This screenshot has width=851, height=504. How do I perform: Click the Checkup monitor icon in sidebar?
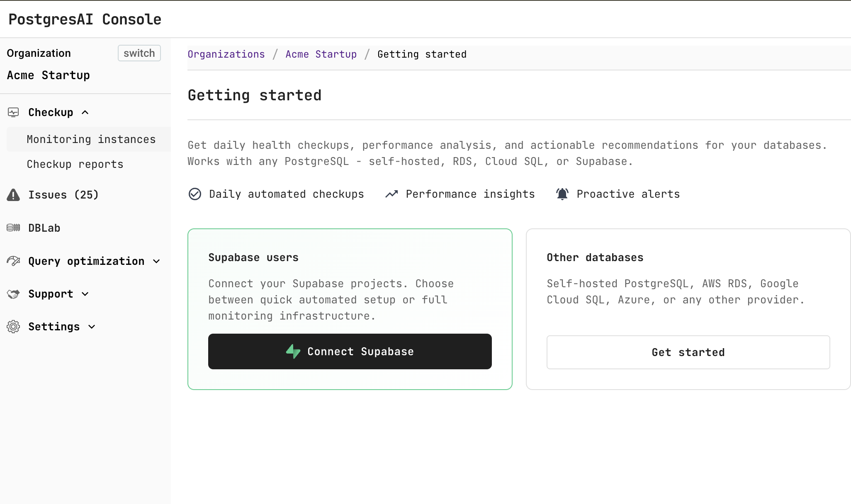(x=13, y=112)
